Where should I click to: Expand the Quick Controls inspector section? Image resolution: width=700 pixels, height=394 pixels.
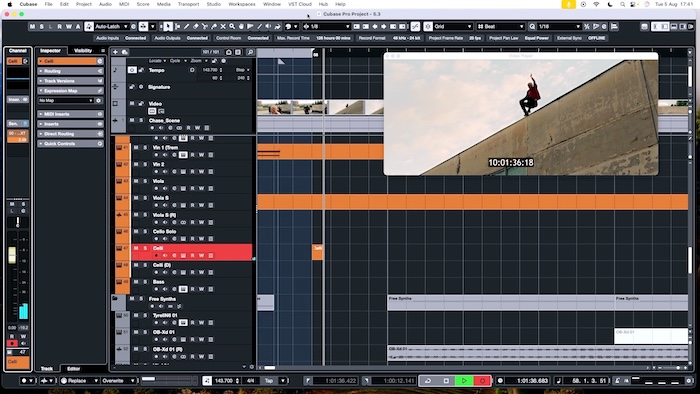[x=71, y=144]
